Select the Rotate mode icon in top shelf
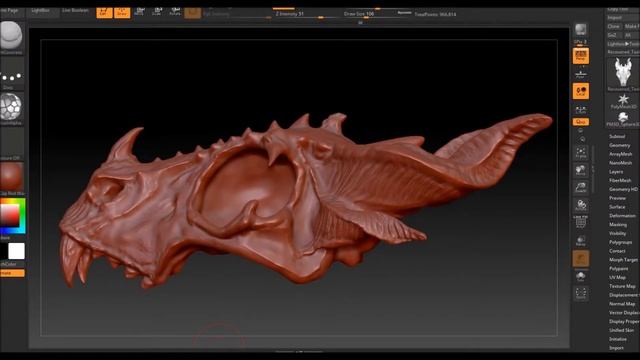Screen dimensions: 640x360 (x=175, y=11)
